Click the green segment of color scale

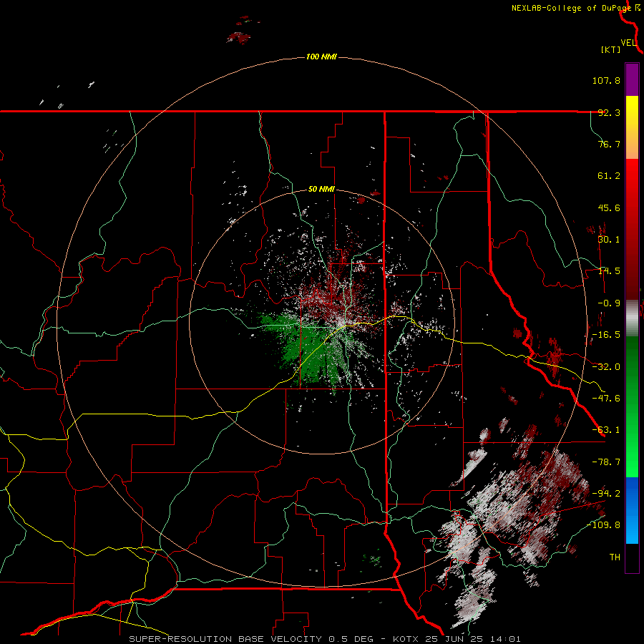tap(632, 406)
